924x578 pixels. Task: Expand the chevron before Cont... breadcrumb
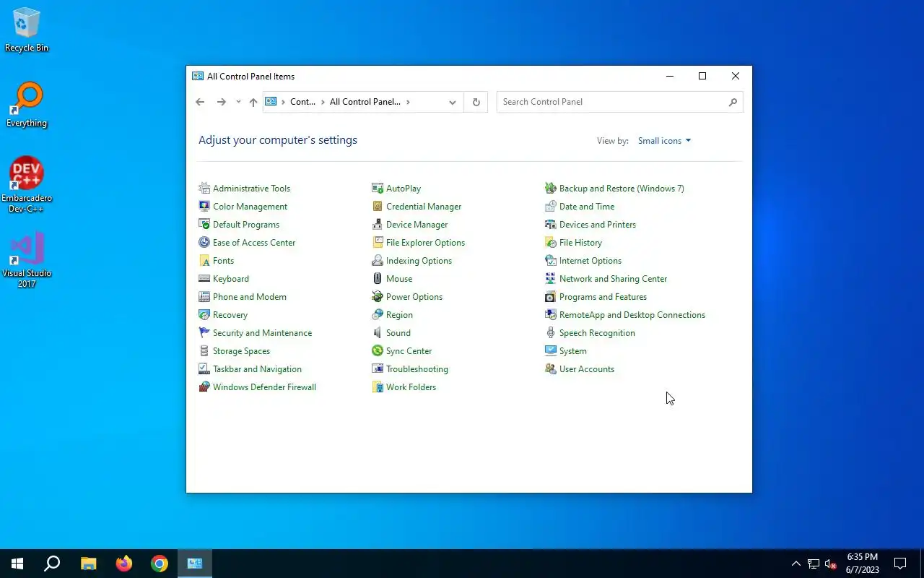click(x=283, y=102)
